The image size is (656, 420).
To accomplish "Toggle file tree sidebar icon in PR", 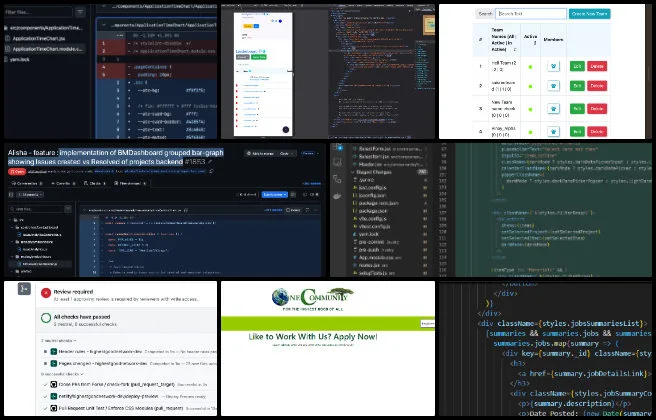I will [x=11, y=195].
